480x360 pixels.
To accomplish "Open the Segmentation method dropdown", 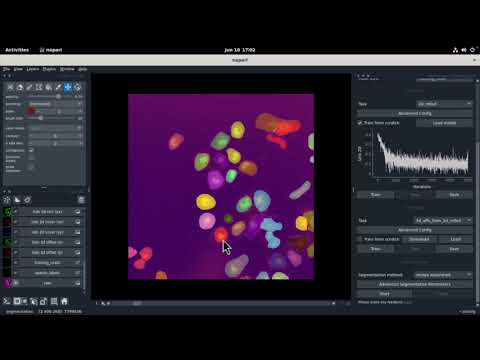I will (443, 275).
